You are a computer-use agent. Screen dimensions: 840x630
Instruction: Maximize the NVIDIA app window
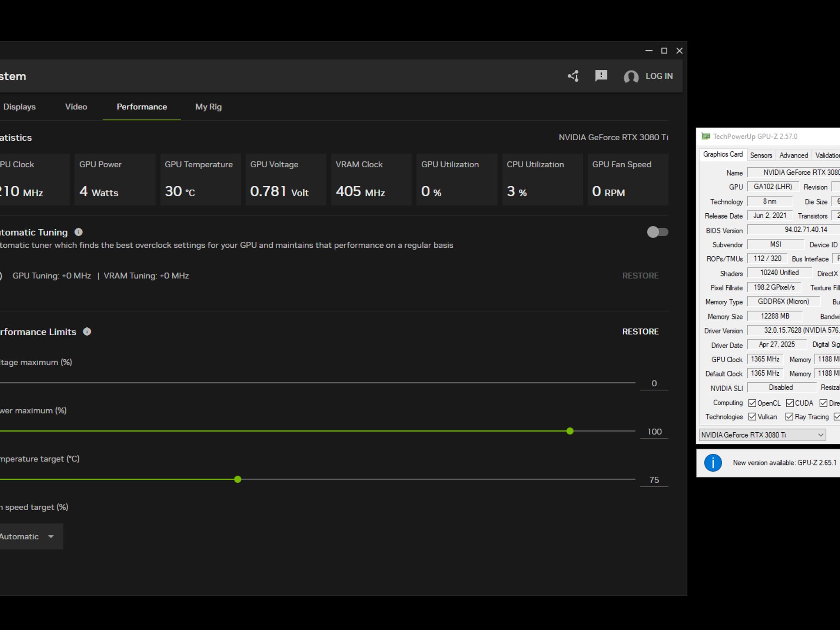pyautogui.click(x=664, y=50)
